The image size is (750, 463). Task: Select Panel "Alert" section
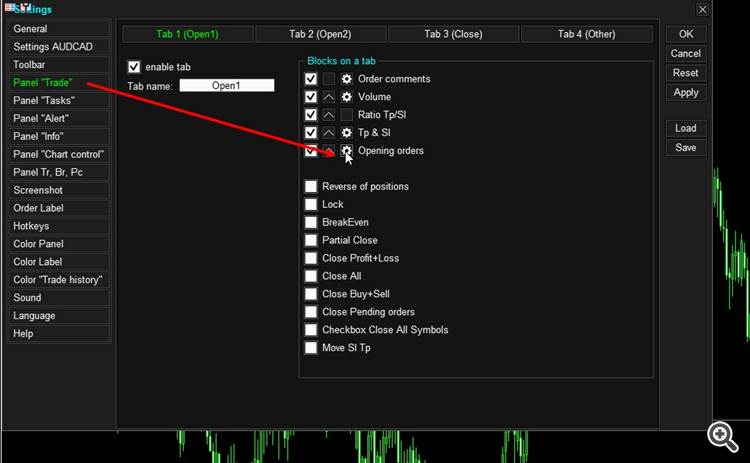[x=59, y=119]
